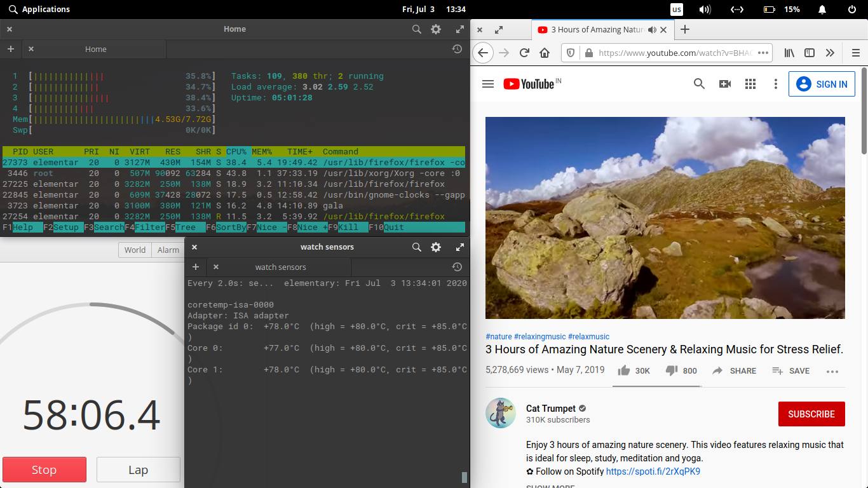Open keyboard layout us indicator

(x=677, y=10)
